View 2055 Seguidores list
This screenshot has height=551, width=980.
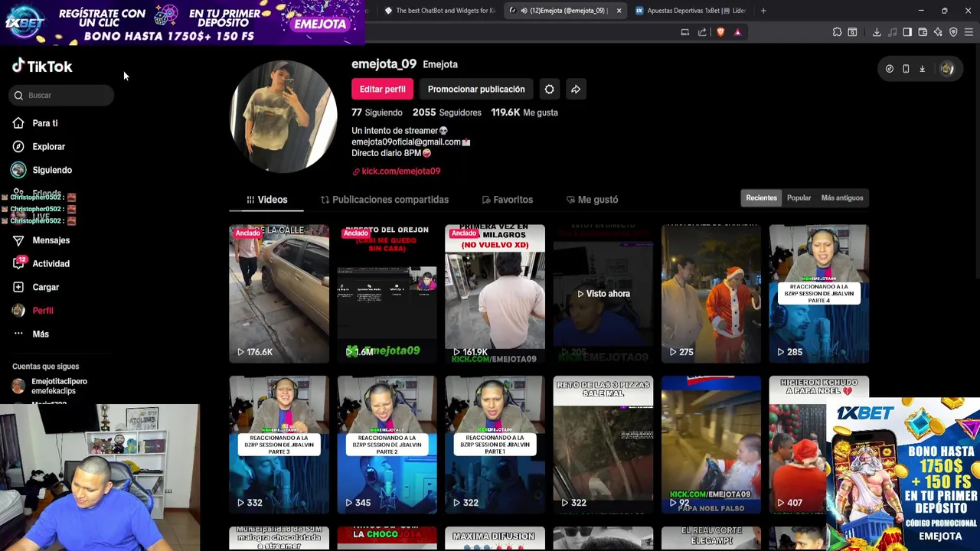[x=447, y=112]
